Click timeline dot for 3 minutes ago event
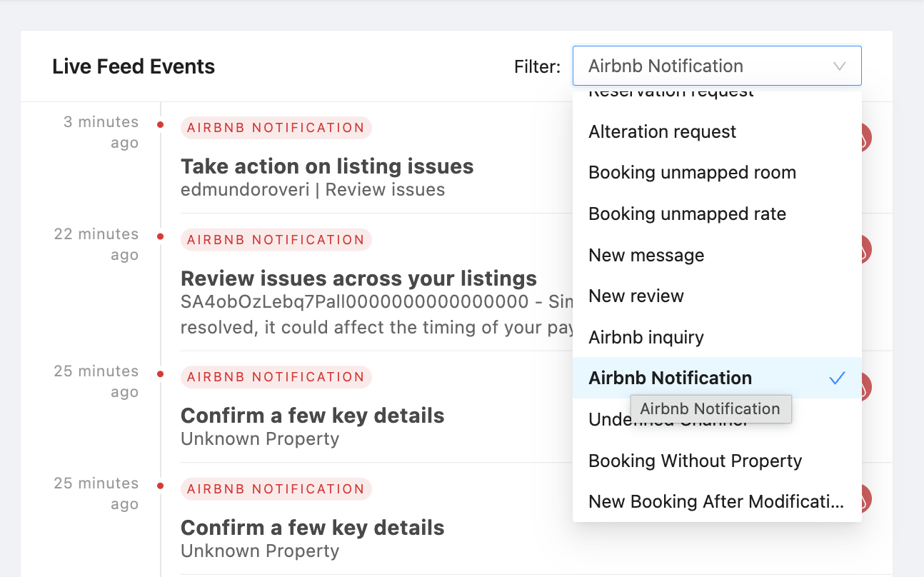 [160, 124]
